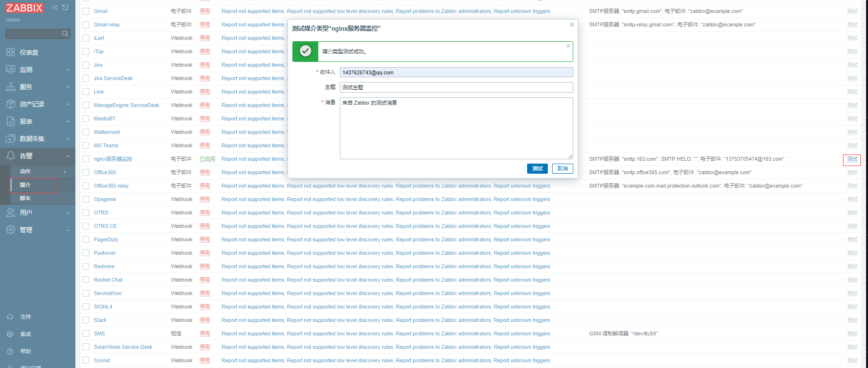Expand the 管理 menu chevron

click(x=68, y=230)
